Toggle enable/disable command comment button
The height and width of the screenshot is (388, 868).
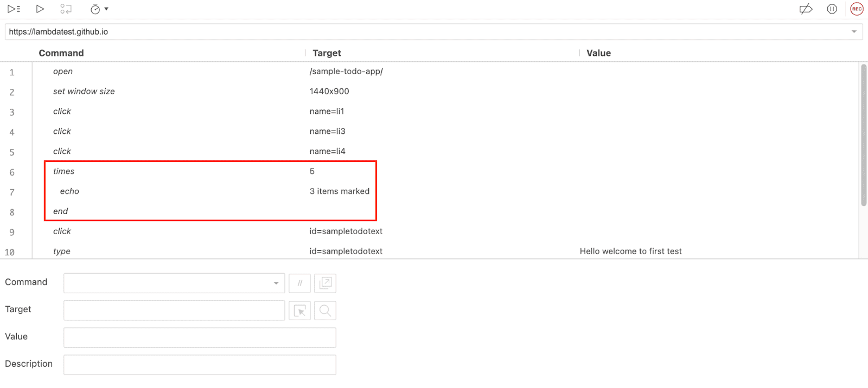coord(299,283)
